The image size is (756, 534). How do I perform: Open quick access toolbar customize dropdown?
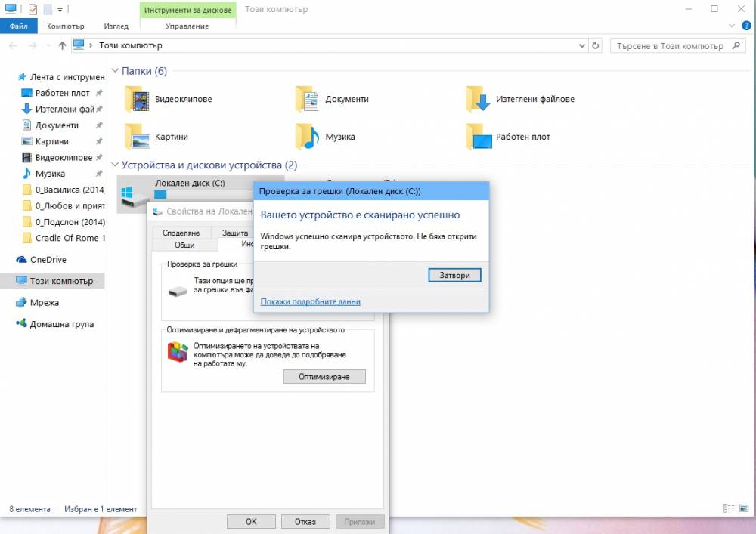[x=60, y=10]
